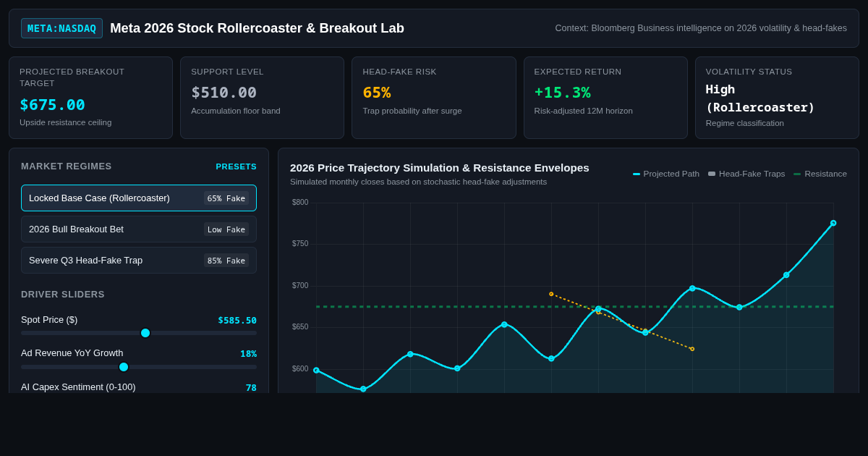Click the Expected Return +15.3% value
The height and width of the screenshot is (456, 868).
tap(562, 93)
